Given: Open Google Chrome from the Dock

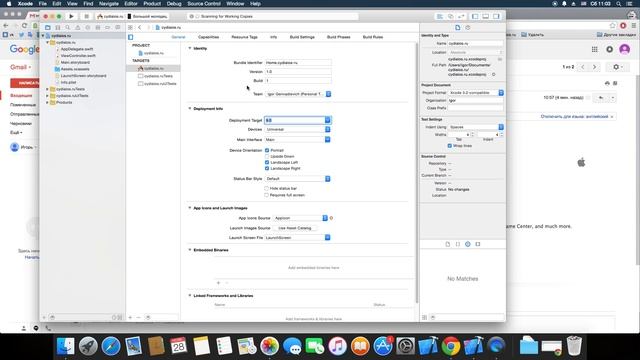Looking at the screenshot, I should [451, 346].
